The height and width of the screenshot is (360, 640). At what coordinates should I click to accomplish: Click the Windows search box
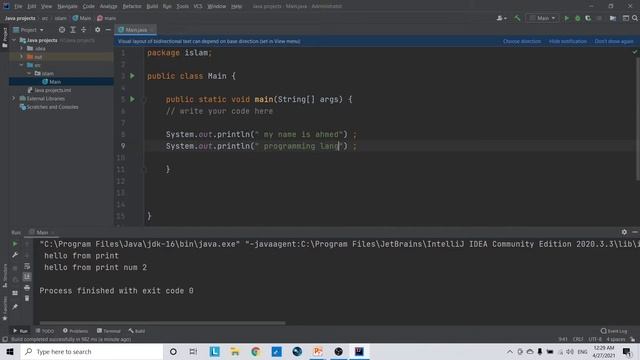[92, 351]
